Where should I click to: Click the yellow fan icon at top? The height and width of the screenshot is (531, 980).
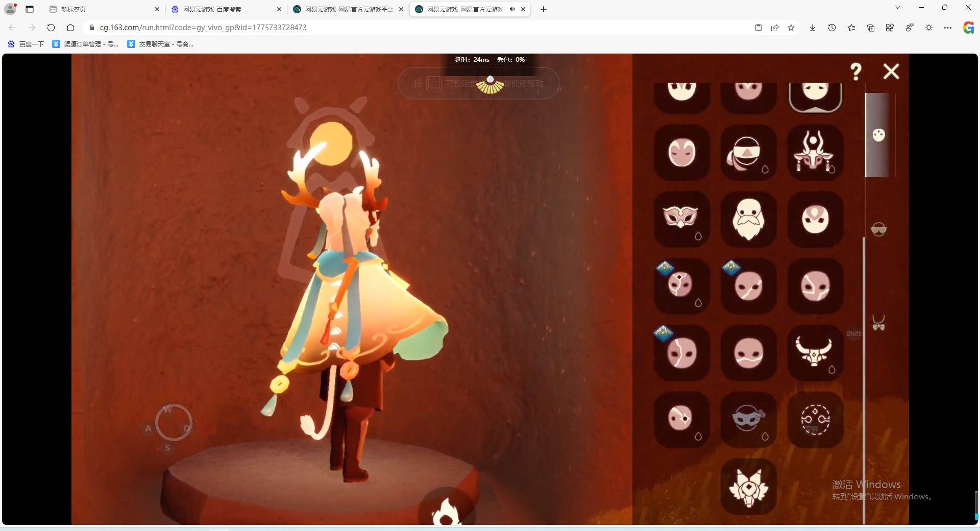click(490, 85)
